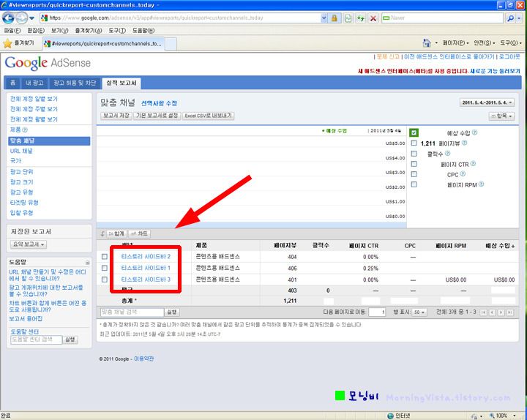Viewport: 527px width, 420px height.
Task: Click the Google AdSense logo
Action: coord(48,63)
